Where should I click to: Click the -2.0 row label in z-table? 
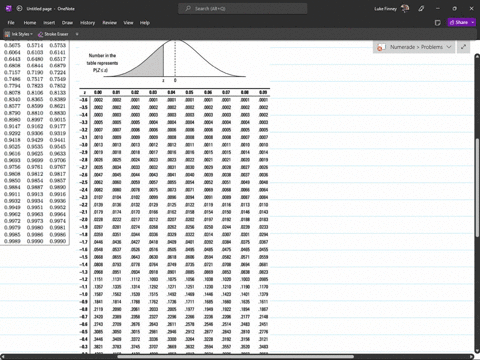point(84,220)
